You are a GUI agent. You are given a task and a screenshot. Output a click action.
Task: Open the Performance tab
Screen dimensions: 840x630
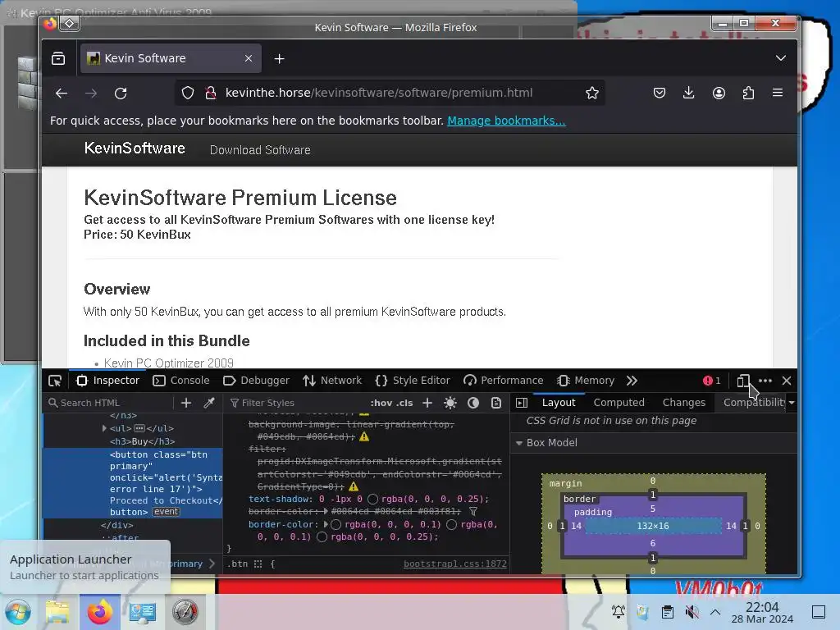click(503, 381)
